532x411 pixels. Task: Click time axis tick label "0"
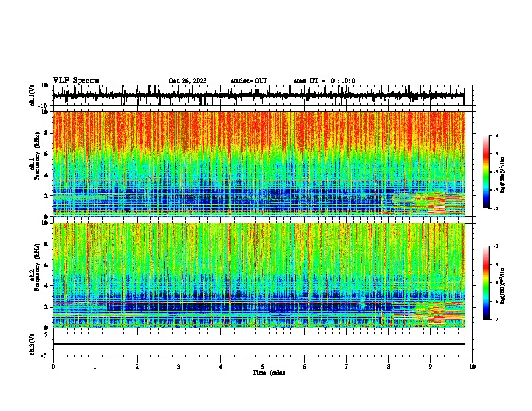(53, 367)
